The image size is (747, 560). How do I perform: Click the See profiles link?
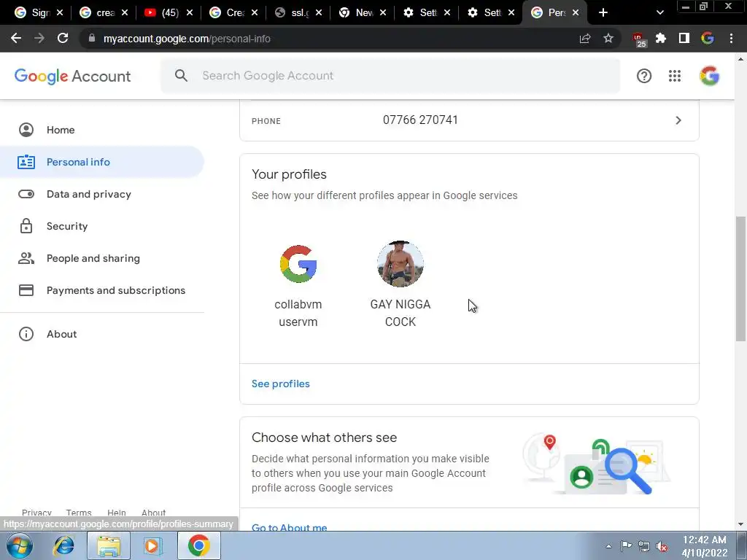point(281,384)
